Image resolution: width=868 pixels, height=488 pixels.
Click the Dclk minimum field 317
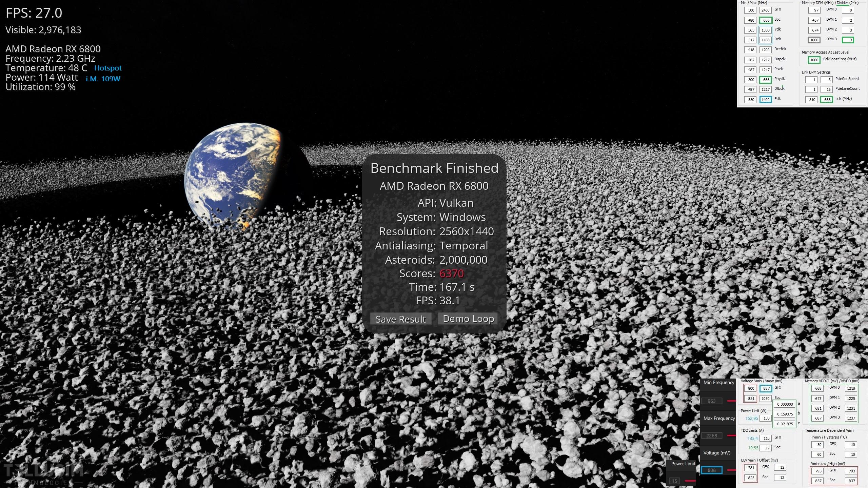click(x=750, y=40)
